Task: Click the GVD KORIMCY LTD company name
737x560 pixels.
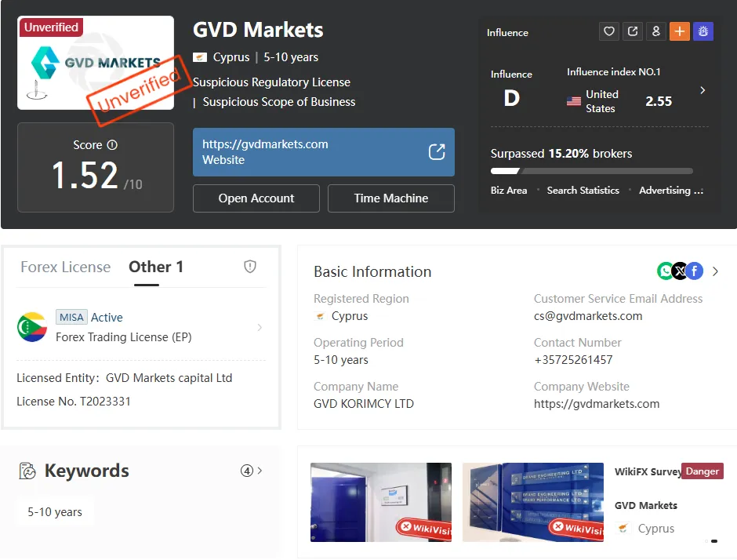Action: [x=364, y=404]
